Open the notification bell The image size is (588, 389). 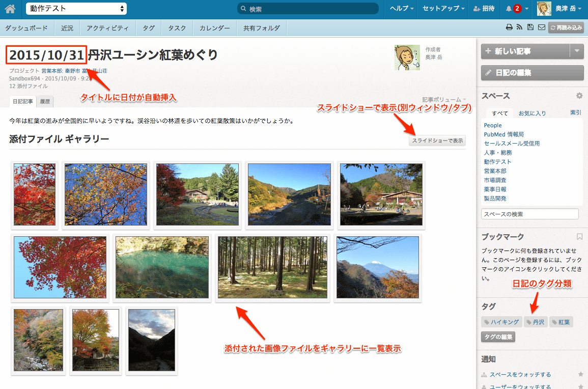tap(509, 9)
